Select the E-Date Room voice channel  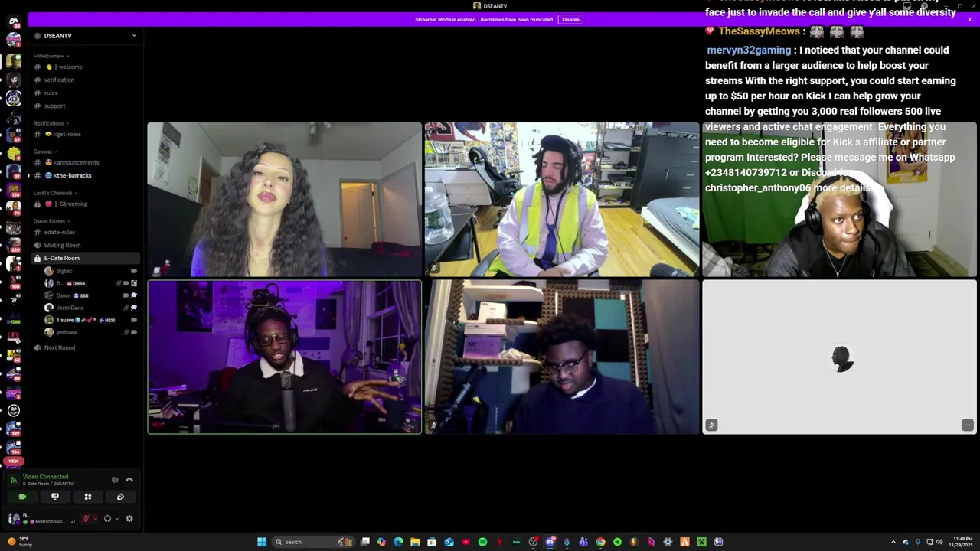point(84,258)
